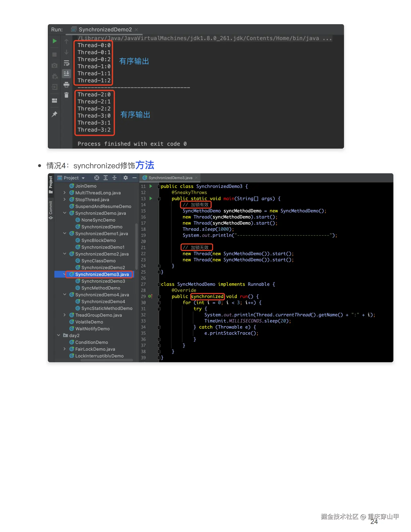This screenshot has width=411, height=532.
Task: Toggle soft-wrap in Run console
Action: pos(66,63)
